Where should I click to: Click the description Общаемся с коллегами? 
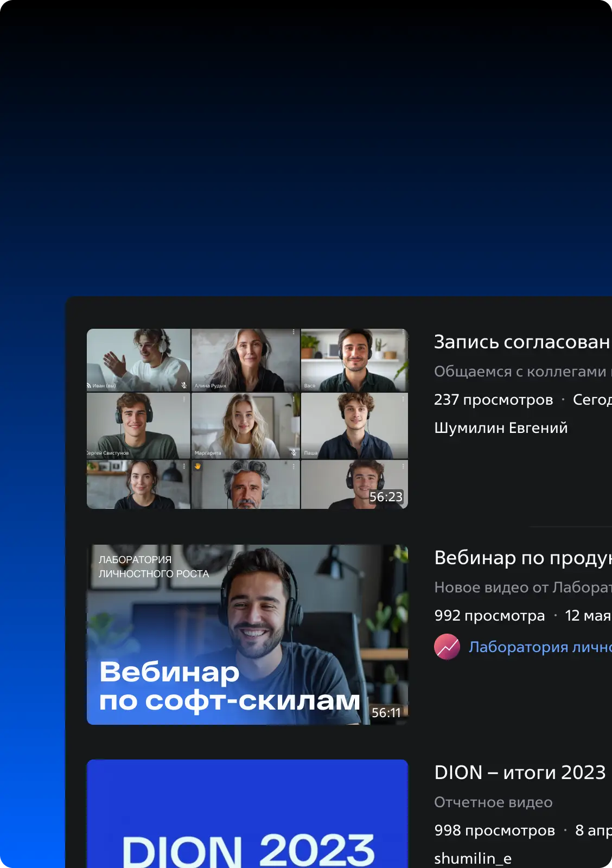pos(520,372)
